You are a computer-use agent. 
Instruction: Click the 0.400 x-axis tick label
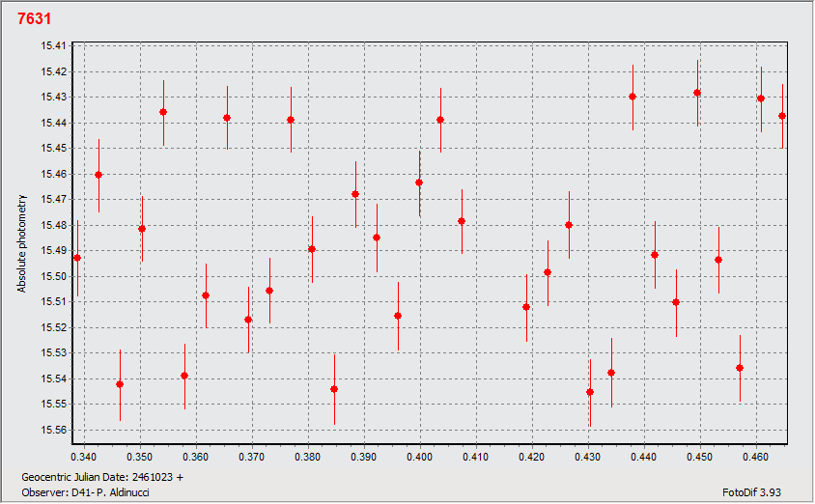pyautogui.click(x=420, y=454)
